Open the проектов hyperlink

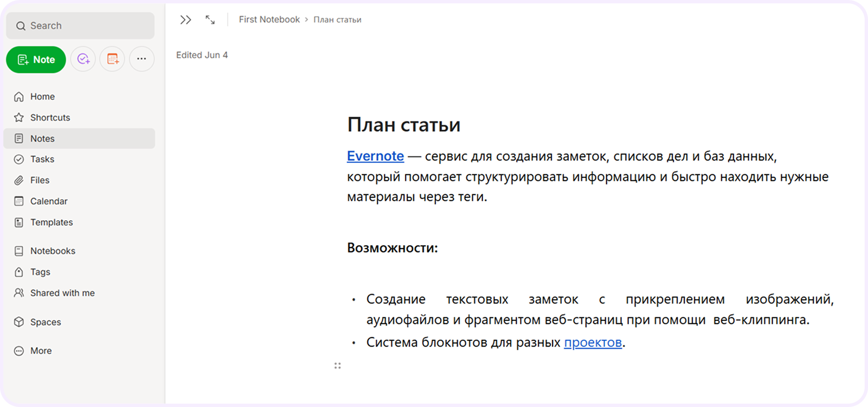[x=593, y=343]
